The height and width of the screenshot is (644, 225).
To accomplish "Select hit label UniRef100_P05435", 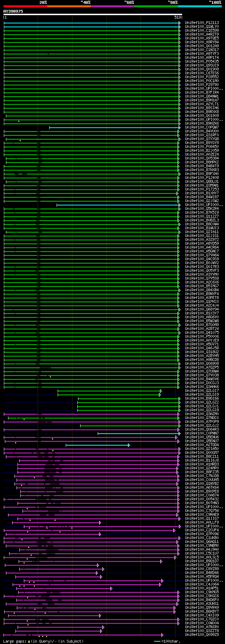I will click(x=202, y=62).
